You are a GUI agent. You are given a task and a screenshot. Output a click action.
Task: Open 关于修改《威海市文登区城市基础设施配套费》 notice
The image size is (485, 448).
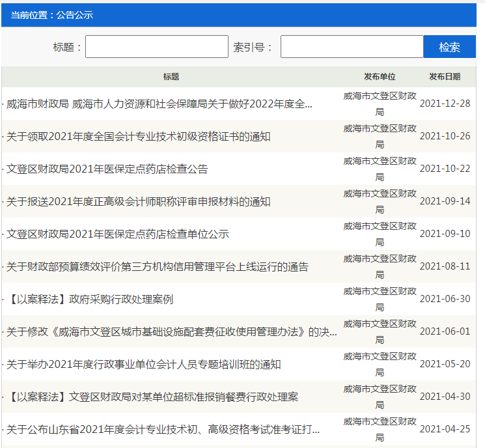point(172,332)
